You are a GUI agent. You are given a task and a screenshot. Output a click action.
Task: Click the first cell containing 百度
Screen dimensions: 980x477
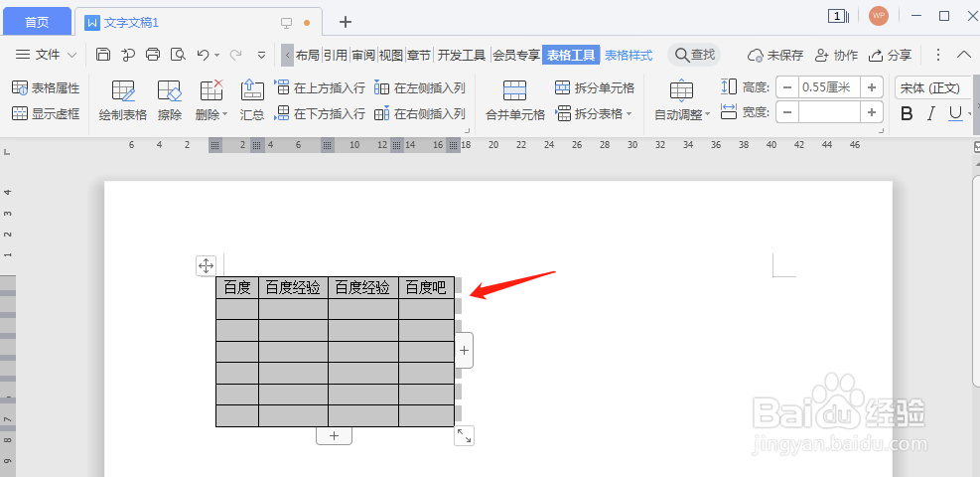(237, 287)
